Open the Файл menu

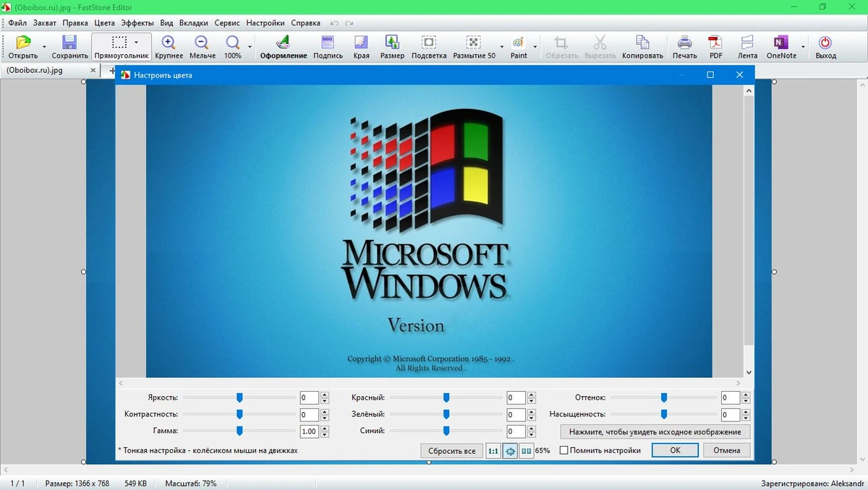(x=17, y=23)
